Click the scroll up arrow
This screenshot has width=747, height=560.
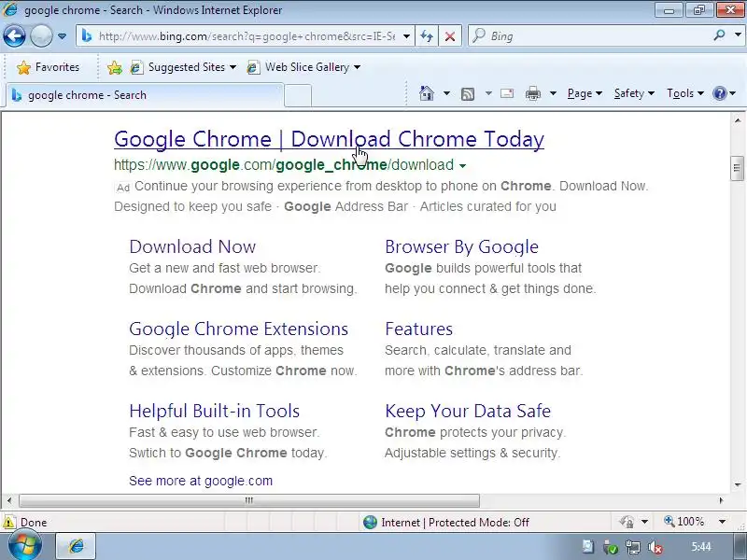coord(738,120)
